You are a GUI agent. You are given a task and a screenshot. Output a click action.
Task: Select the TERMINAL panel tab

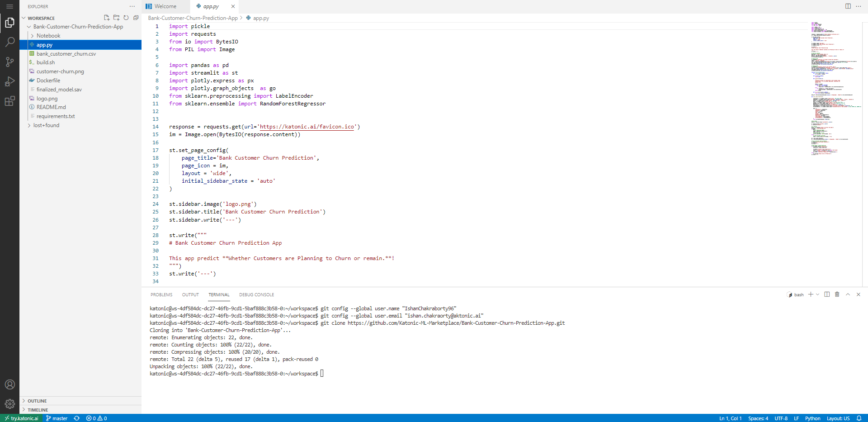(x=219, y=294)
